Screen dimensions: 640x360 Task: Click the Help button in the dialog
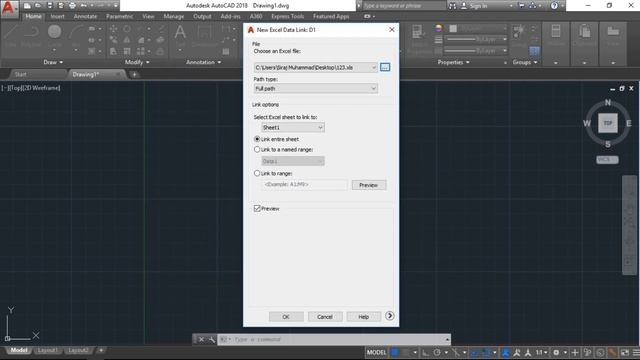click(364, 317)
